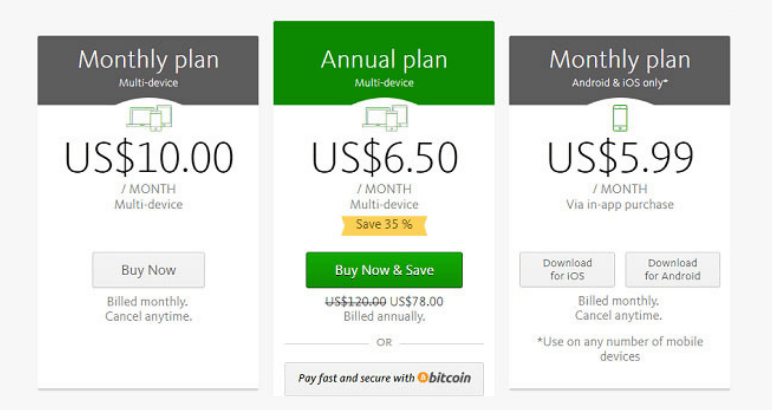This screenshot has height=410, width=772.
Task: Choose Download for iOS
Action: tap(567, 270)
